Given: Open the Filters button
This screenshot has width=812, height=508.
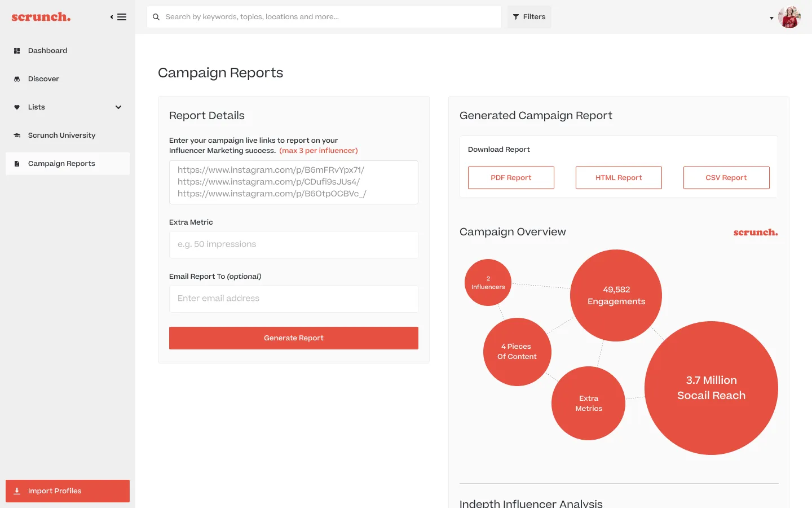Looking at the screenshot, I should coord(529,17).
